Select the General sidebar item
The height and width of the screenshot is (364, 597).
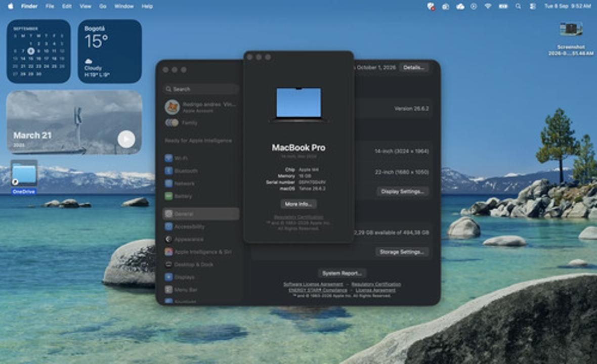click(201, 214)
